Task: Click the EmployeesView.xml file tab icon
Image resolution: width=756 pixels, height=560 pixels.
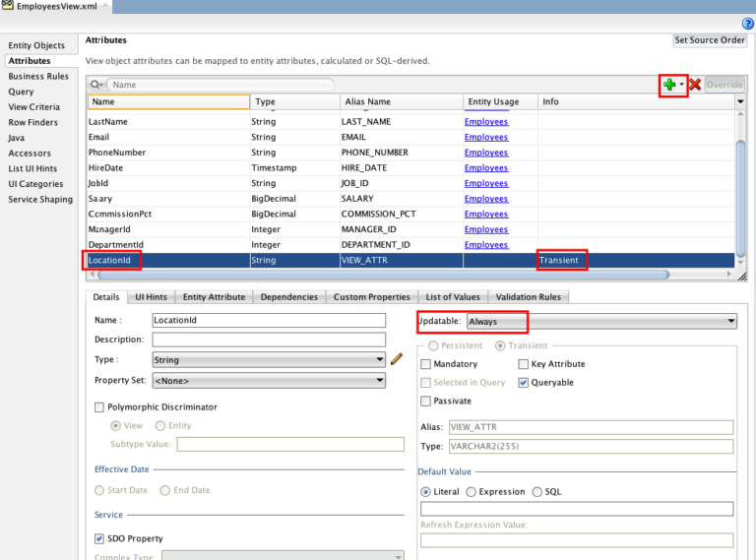Action: coord(8,7)
